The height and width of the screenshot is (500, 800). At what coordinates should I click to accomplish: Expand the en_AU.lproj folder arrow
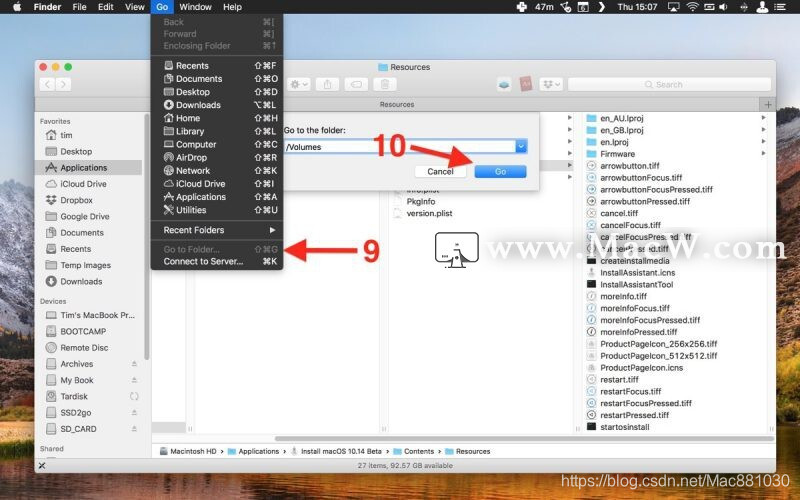(x=763, y=118)
